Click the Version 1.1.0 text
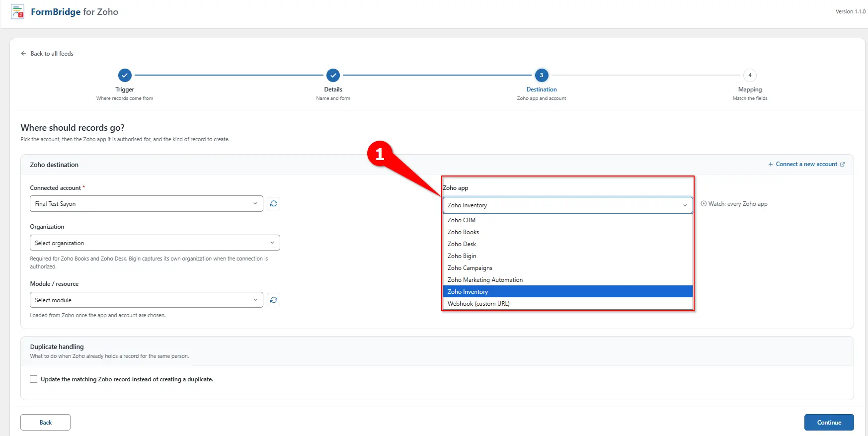The image size is (868, 436). [850, 11]
